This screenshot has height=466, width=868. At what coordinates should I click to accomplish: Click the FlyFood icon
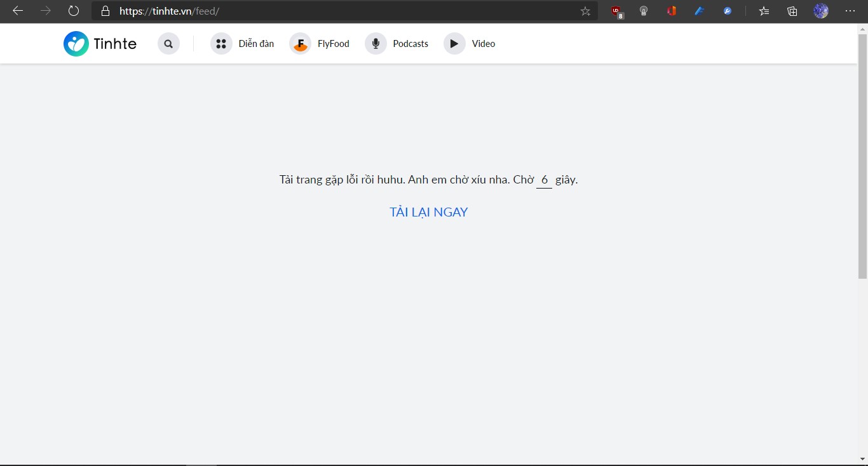point(299,44)
